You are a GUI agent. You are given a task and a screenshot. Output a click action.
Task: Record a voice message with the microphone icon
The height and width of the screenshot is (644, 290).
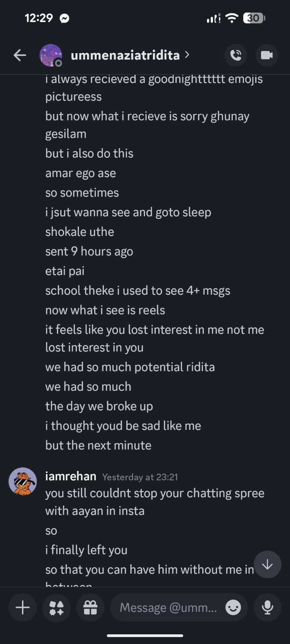click(267, 607)
